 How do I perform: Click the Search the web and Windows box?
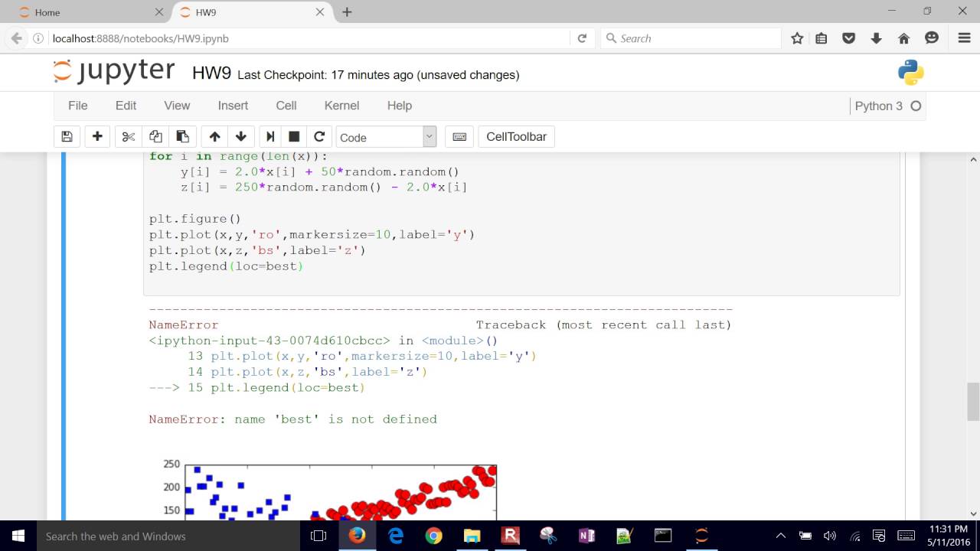click(x=168, y=536)
